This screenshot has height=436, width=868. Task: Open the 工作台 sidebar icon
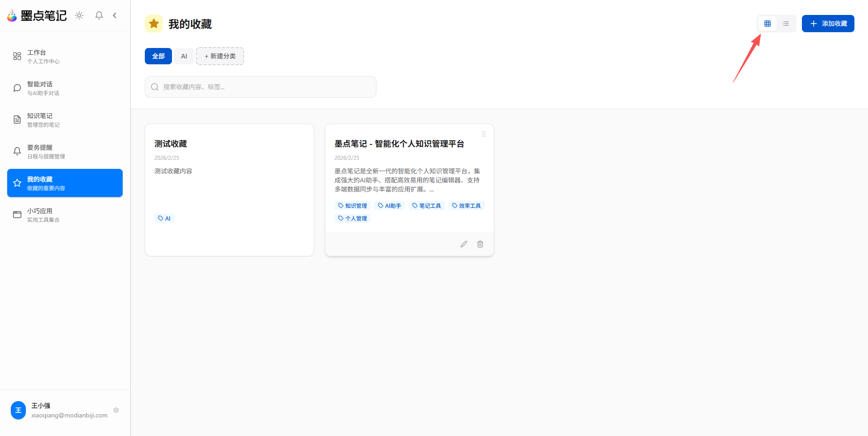click(x=17, y=56)
